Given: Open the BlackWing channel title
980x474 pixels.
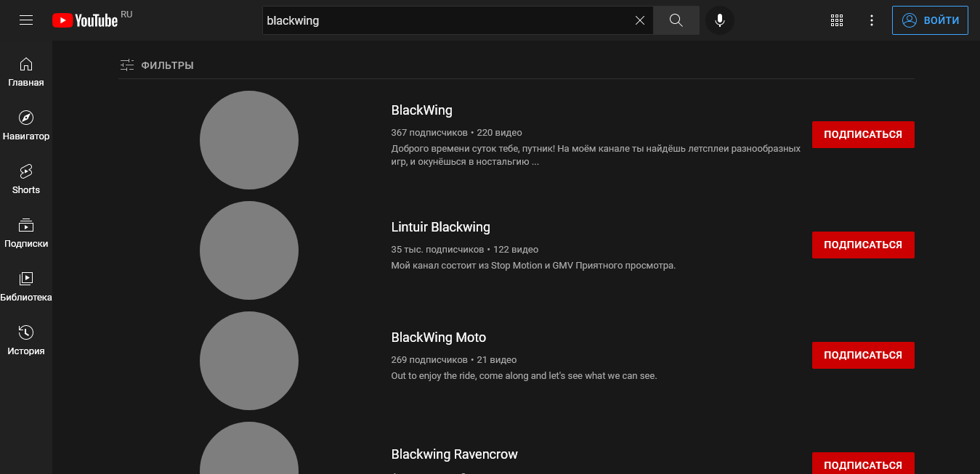Looking at the screenshot, I should [421, 110].
